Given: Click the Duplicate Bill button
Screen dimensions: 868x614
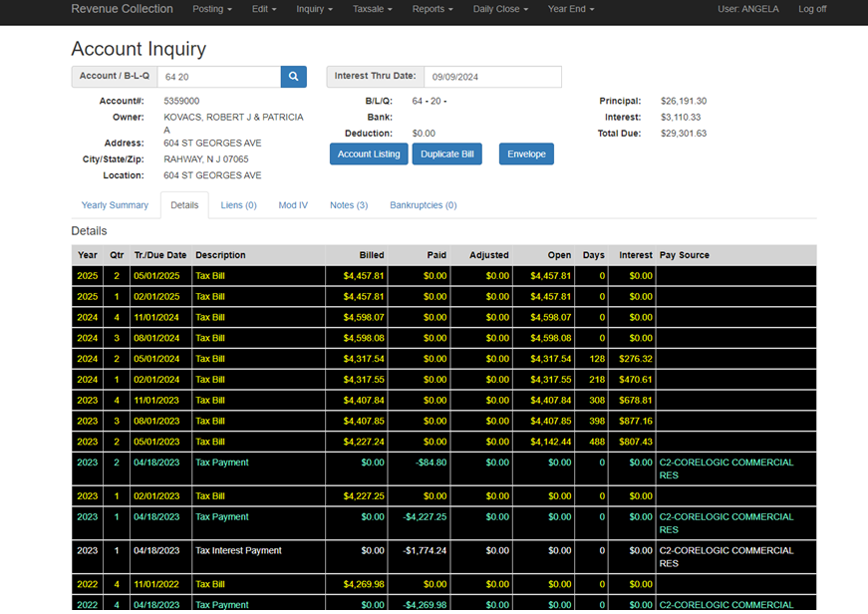Looking at the screenshot, I should point(446,153).
